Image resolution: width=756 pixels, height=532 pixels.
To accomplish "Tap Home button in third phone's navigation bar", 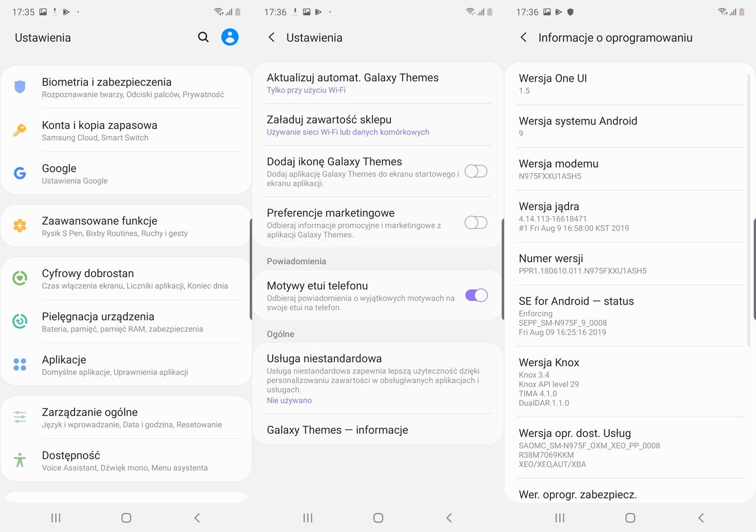I will (630, 518).
